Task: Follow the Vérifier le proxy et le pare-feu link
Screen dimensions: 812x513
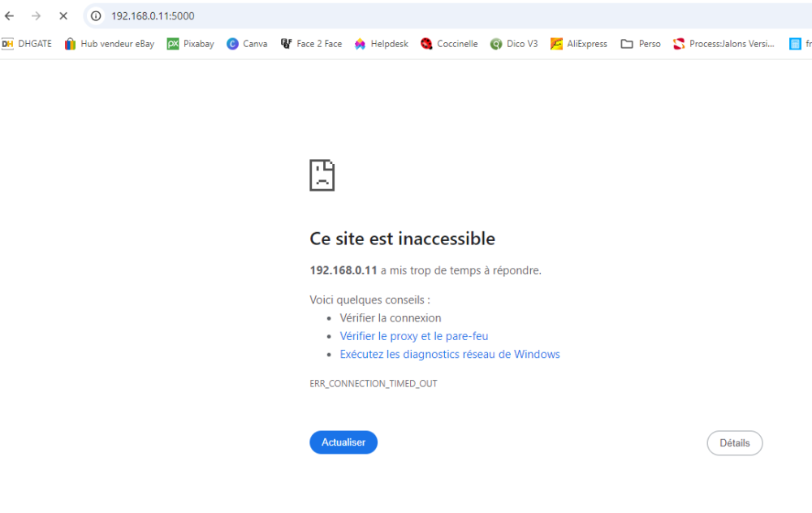Action: [x=414, y=336]
